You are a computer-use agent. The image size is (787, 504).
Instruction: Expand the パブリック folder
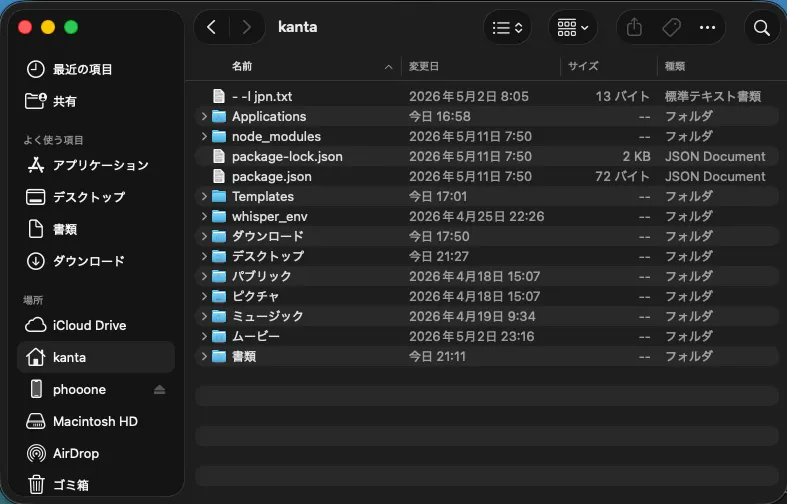point(204,276)
